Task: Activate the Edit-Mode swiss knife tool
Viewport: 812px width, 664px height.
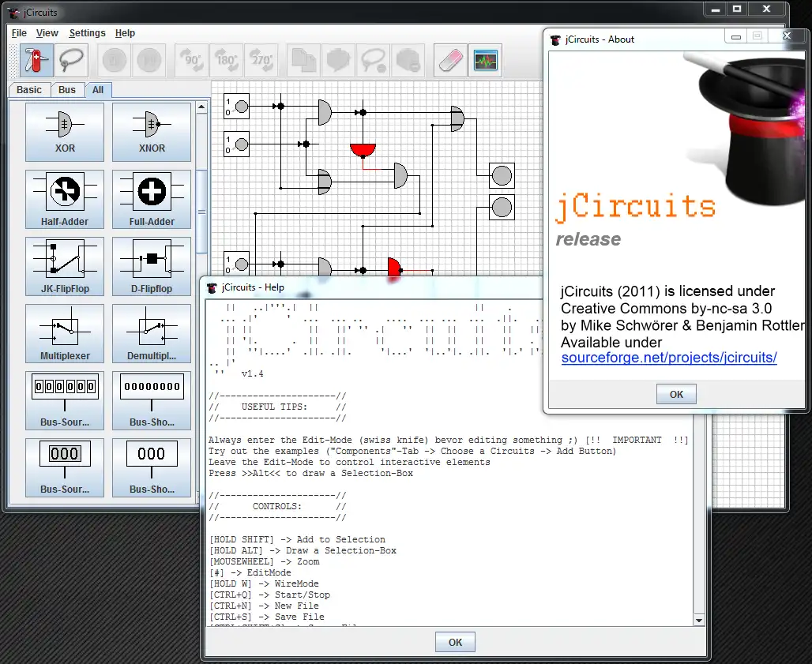Action: [37, 61]
